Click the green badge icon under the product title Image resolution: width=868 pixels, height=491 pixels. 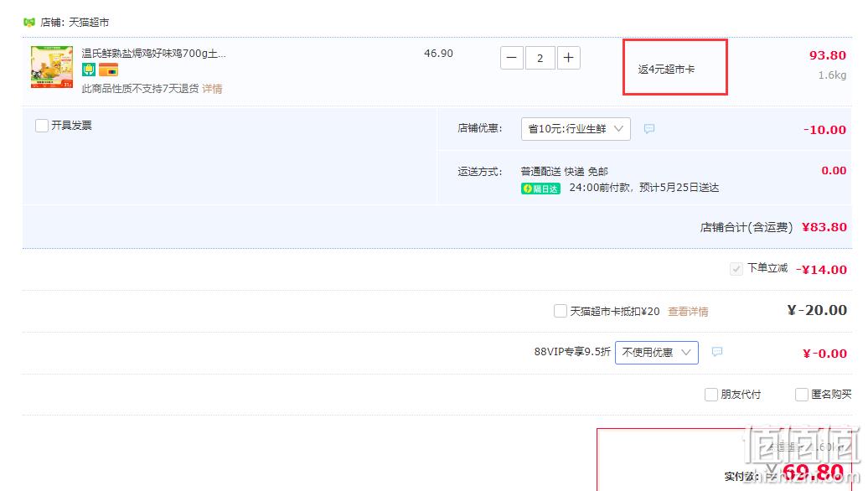point(89,70)
